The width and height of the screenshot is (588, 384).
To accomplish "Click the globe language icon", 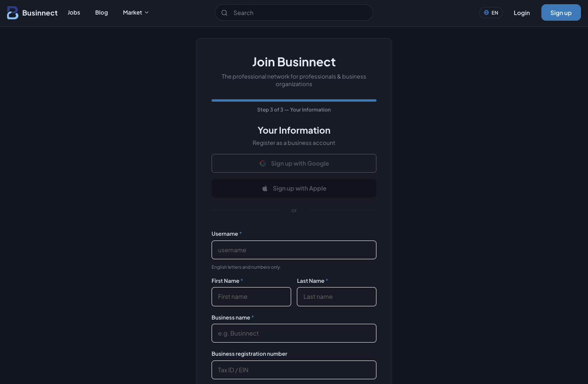I will [486, 13].
